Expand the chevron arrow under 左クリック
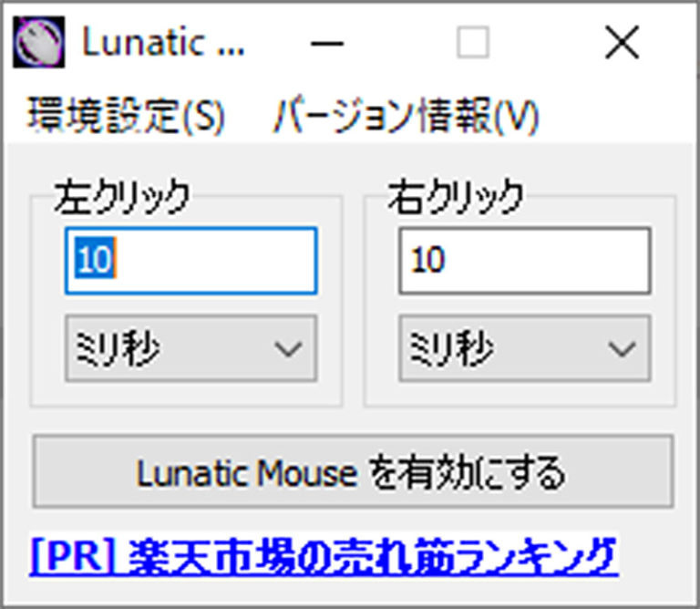 point(288,349)
